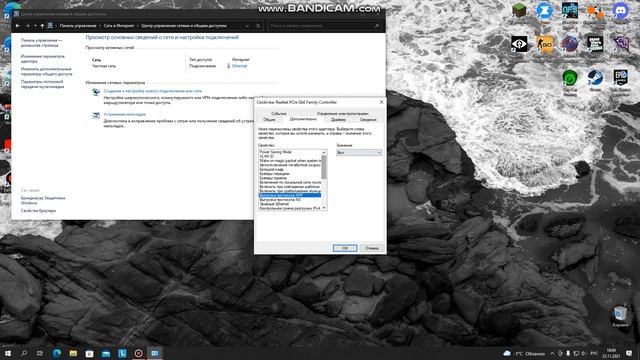This screenshot has width=640, height=360.
Task: Open Брандмауэр Защитника Windows link
Action: (x=43, y=200)
